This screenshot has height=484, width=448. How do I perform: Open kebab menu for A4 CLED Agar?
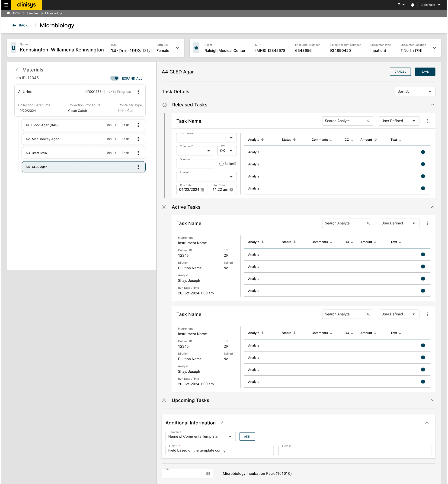(x=138, y=167)
